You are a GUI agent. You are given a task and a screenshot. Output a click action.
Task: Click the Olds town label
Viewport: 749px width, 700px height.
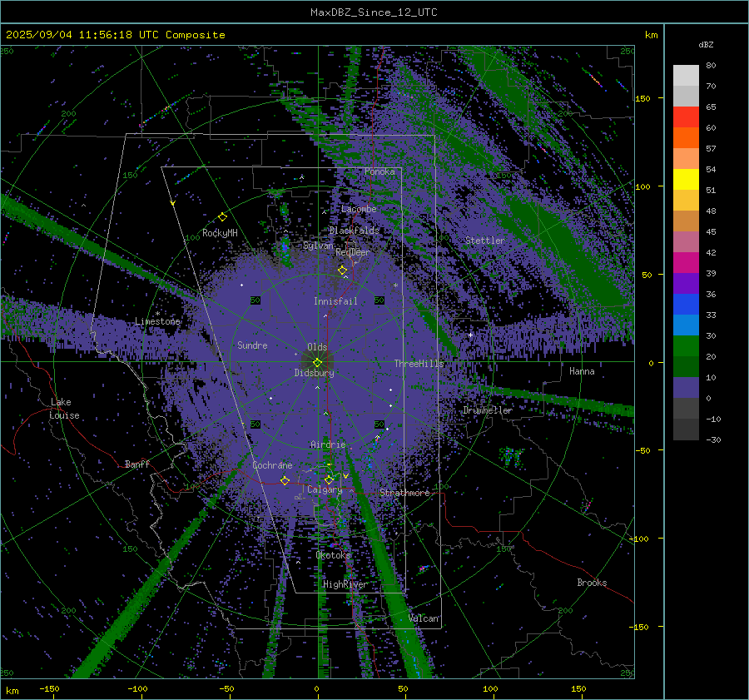(x=317, y=347)
